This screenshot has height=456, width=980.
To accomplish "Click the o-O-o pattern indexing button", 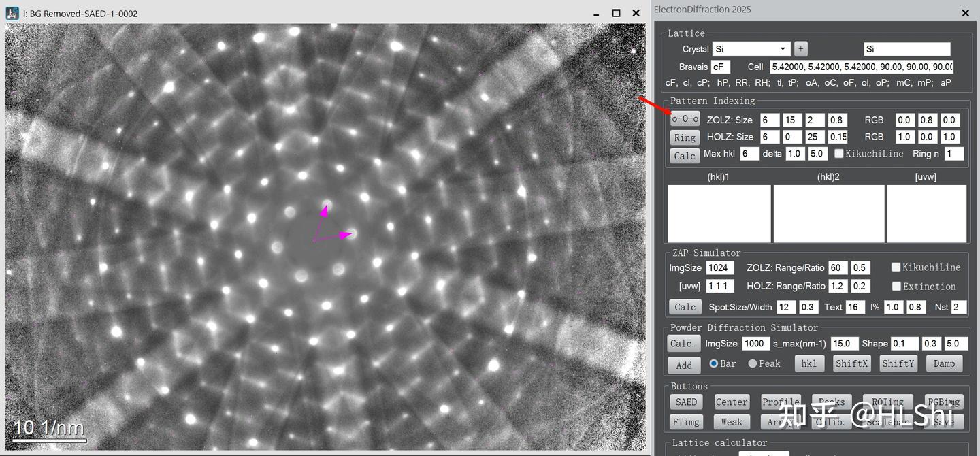I will [x=685, y=119].
